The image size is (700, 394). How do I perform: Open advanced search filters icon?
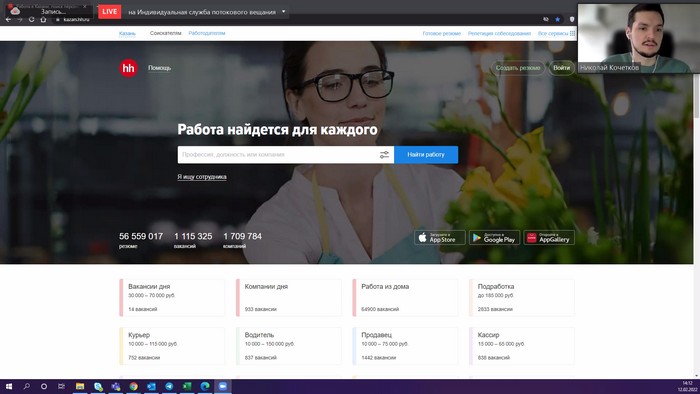point(384,155)
